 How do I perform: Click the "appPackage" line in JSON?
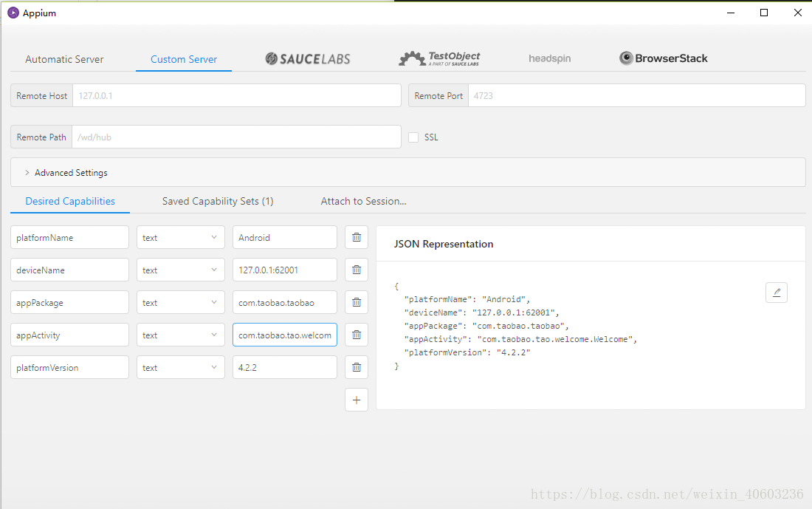click(486, 326)
